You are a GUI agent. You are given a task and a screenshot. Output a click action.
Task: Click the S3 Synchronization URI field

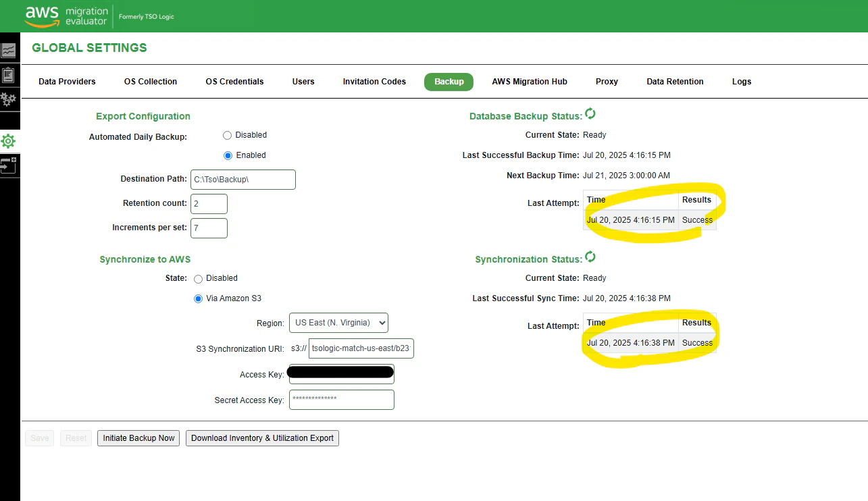[361, 349]
